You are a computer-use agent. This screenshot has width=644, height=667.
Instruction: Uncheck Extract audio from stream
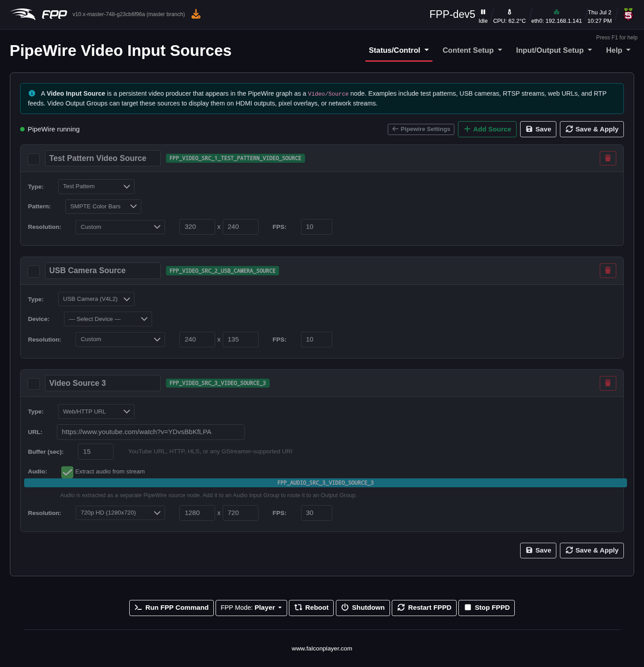click(67, 472)
